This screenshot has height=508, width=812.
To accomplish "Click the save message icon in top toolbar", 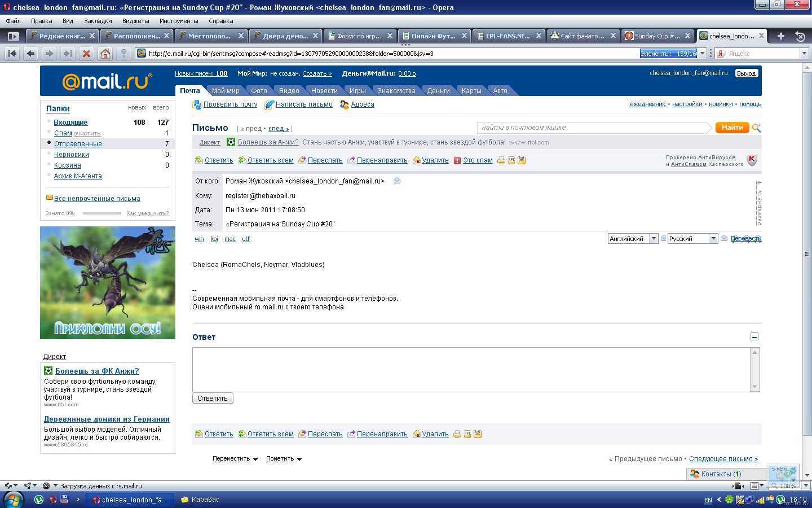I will coord(522,160).
